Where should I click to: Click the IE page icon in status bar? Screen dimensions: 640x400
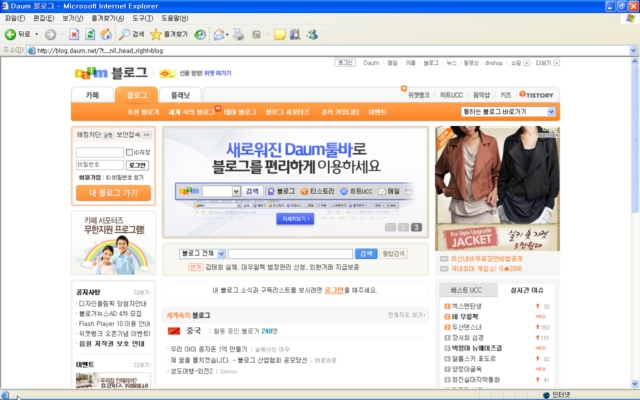pyautogui.click(x=5, y=395)
